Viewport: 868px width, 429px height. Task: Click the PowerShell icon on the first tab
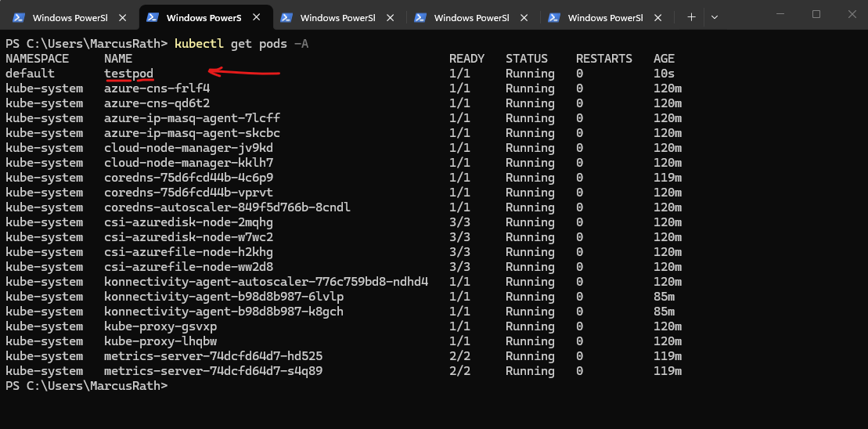coord(18,17)
